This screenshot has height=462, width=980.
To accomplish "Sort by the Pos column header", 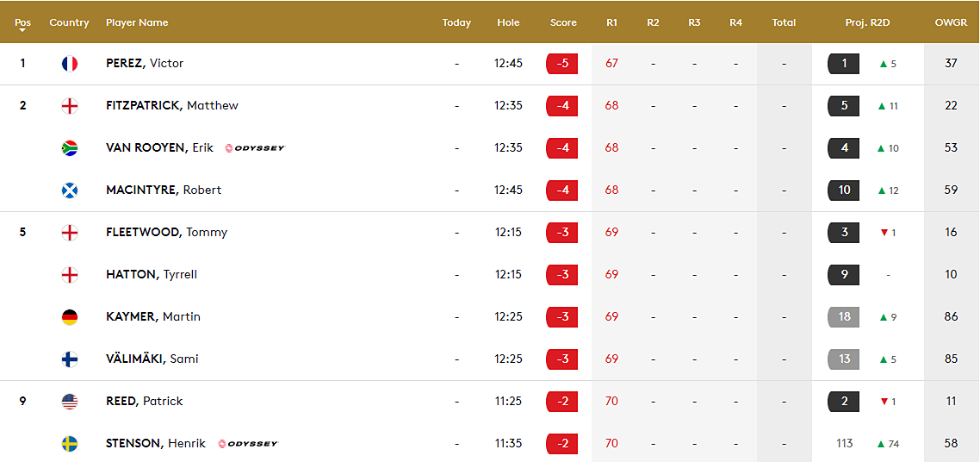I will pyautogui.click(x=22, y=22).
